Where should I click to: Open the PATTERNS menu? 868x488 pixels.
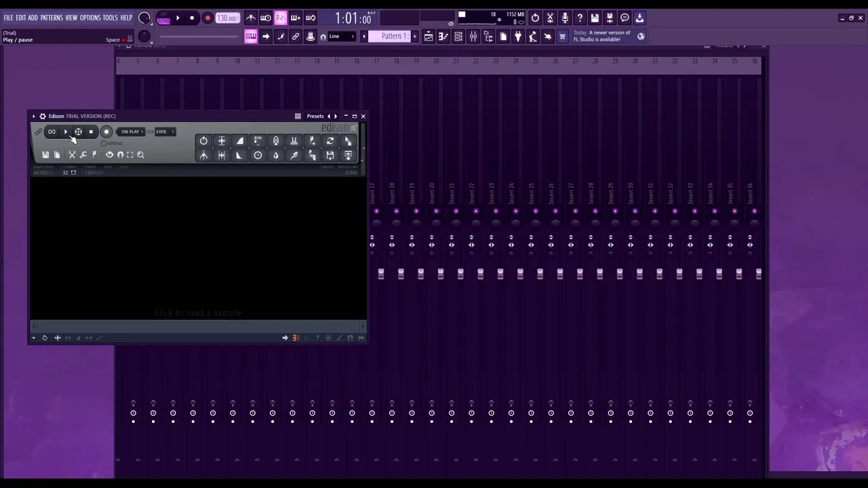point(52,18)
